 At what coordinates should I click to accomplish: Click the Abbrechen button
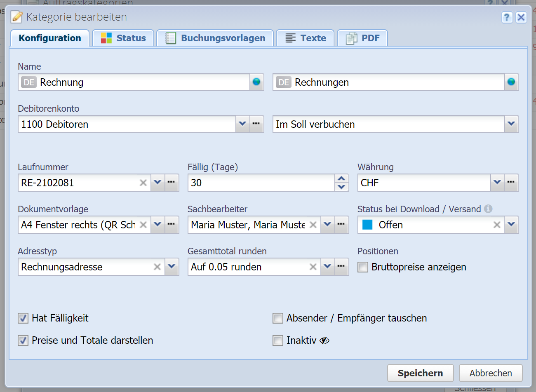tap(490, 373)
